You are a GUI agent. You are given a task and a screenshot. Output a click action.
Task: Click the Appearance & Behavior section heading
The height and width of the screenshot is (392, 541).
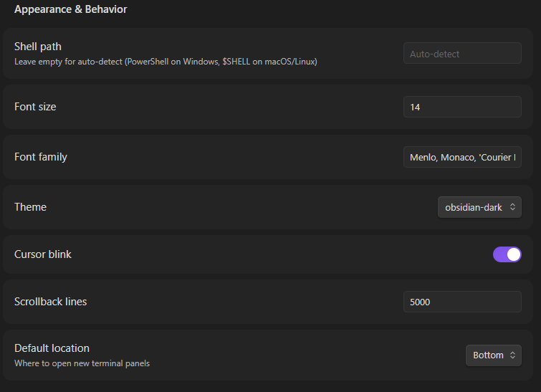pyautogui.click(x=70, y=9)
